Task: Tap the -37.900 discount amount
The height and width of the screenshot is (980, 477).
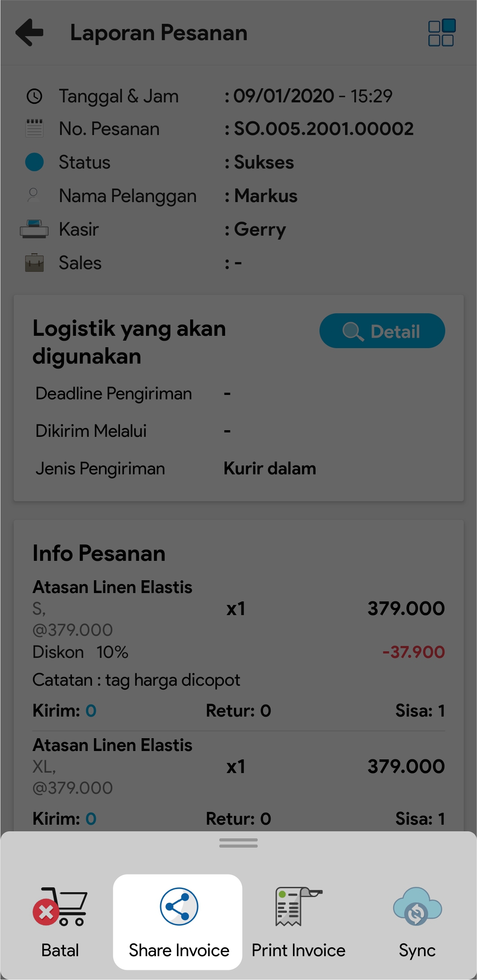Action: [x=413, y=652]
